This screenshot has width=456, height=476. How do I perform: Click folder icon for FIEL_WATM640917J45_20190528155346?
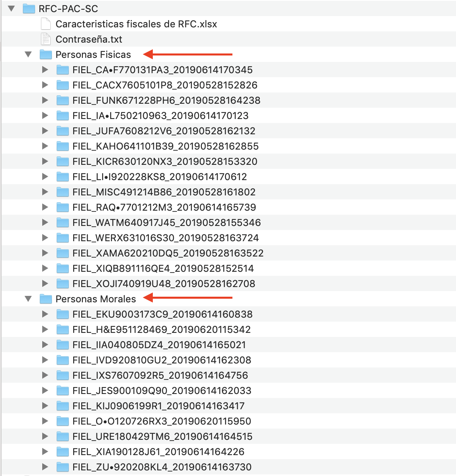coord(63,222)
